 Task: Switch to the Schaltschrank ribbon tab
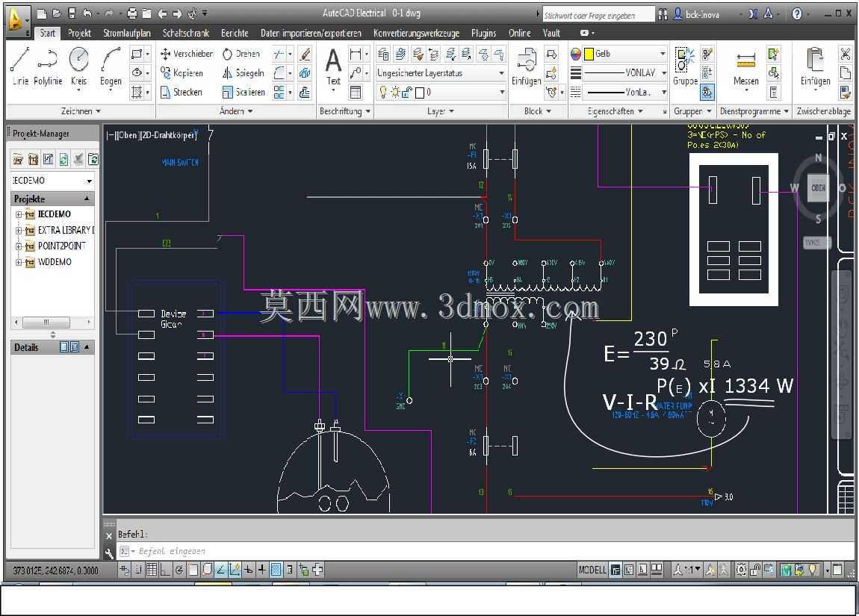pyautogui.click(x=186, y=33)
